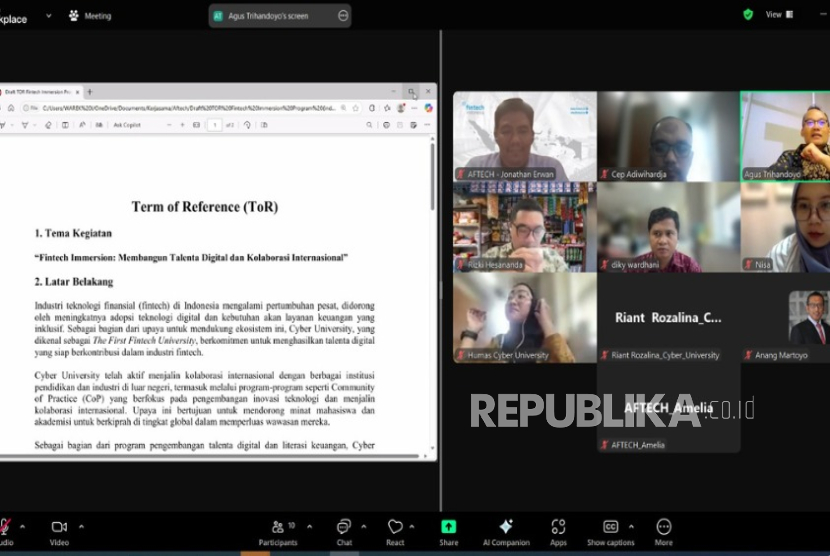Click the green encryption shield icon
The width and height of the screenshot is (830, 556).
coord(747,15)
